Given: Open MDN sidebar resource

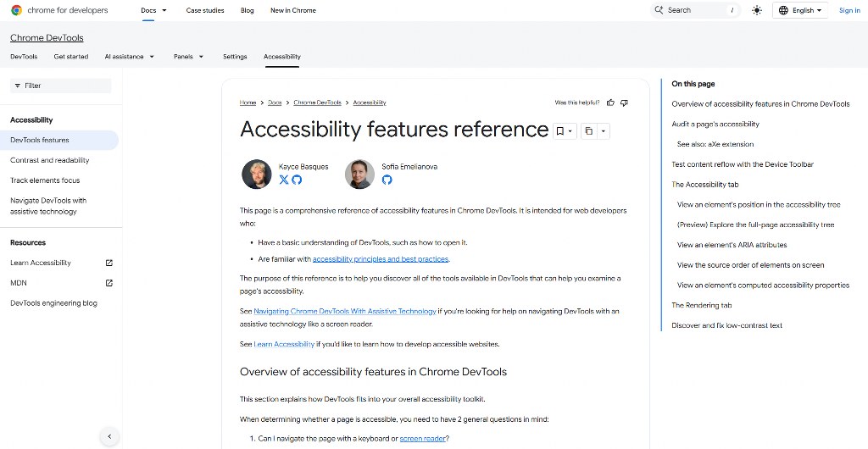Looking at the screenshot, I should click(x=19, y=283).
